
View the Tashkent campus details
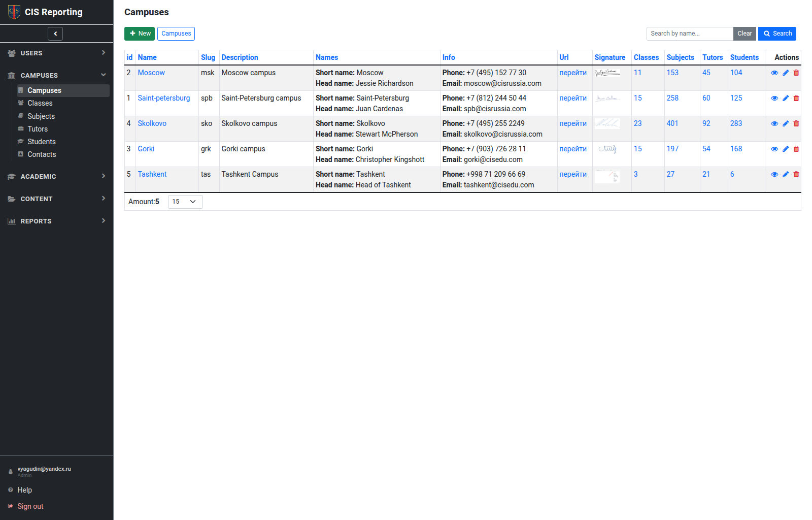(x=774, y=174)
